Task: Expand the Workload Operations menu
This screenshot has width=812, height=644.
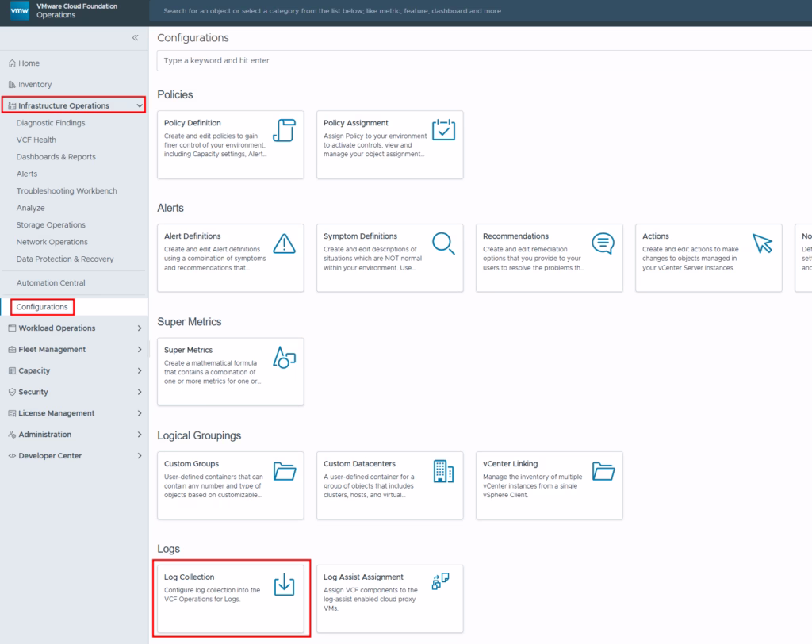Action: (140, 328)
